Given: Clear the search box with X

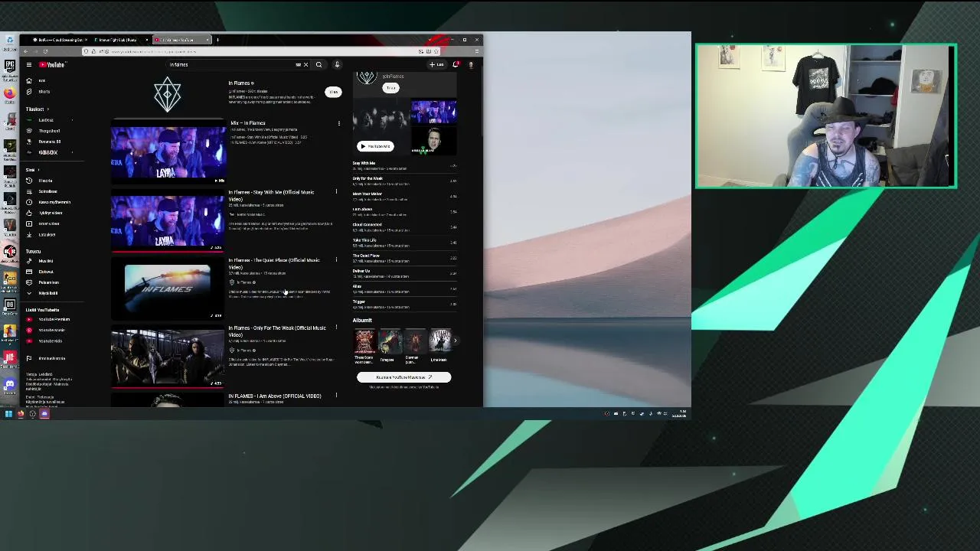Looking at the screenshot, I should [305, 64].
